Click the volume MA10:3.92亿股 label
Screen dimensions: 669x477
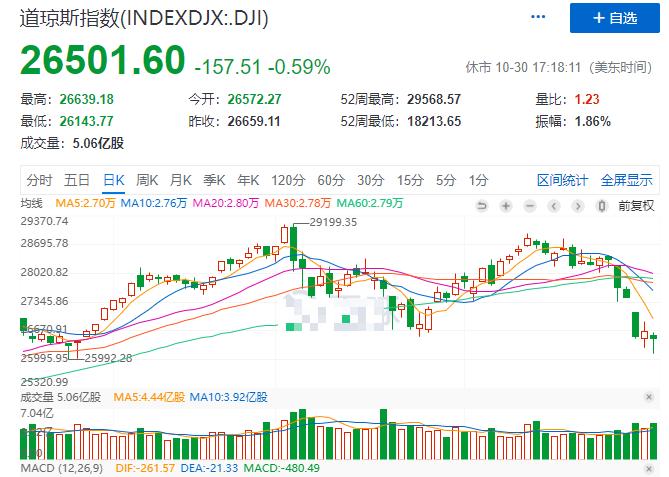point(228,397)
